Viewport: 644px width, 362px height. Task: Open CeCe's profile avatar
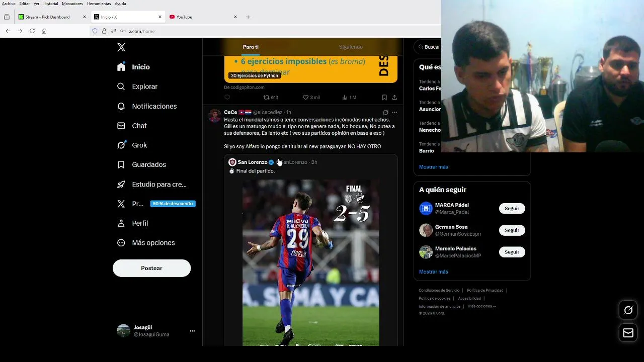(215, 116)
